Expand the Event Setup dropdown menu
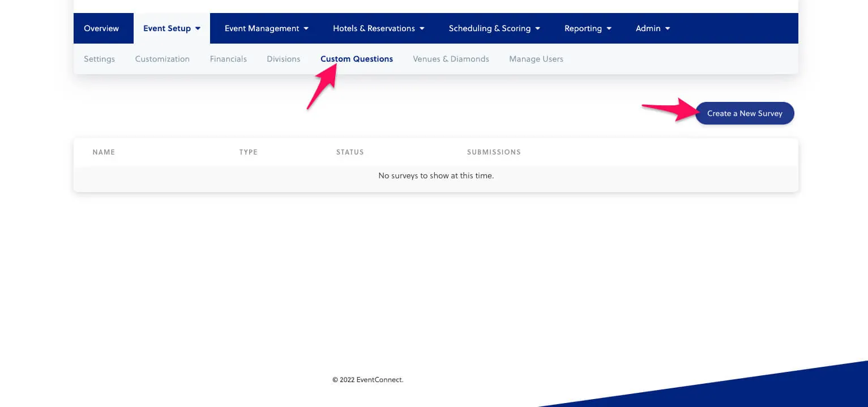This screenshot has height=407, width=868. click(172, 28)
